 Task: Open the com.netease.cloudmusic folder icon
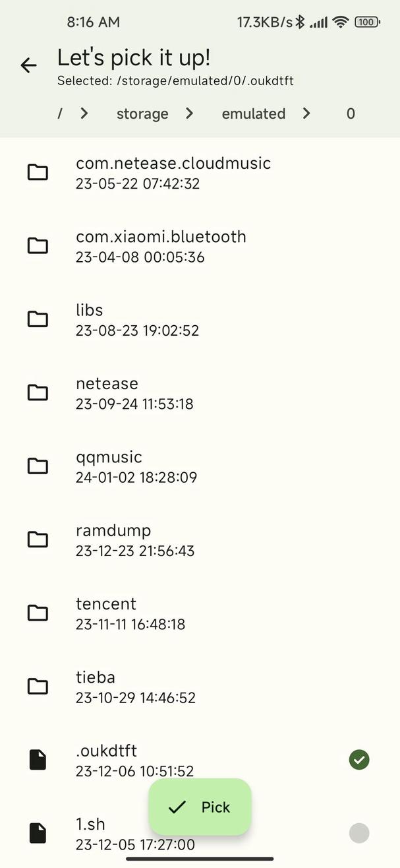click(x=38, y=173)
